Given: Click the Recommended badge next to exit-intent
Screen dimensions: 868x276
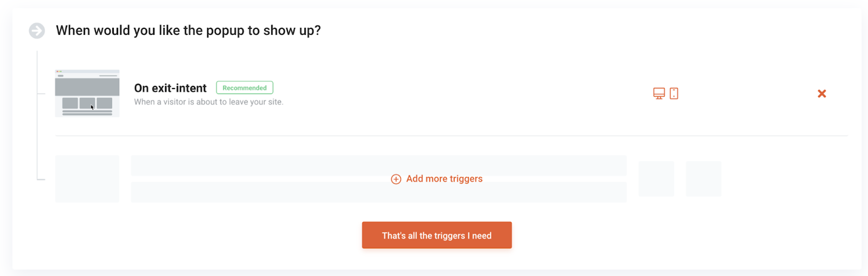Looking at the screenshot, I should coord(244,87).
